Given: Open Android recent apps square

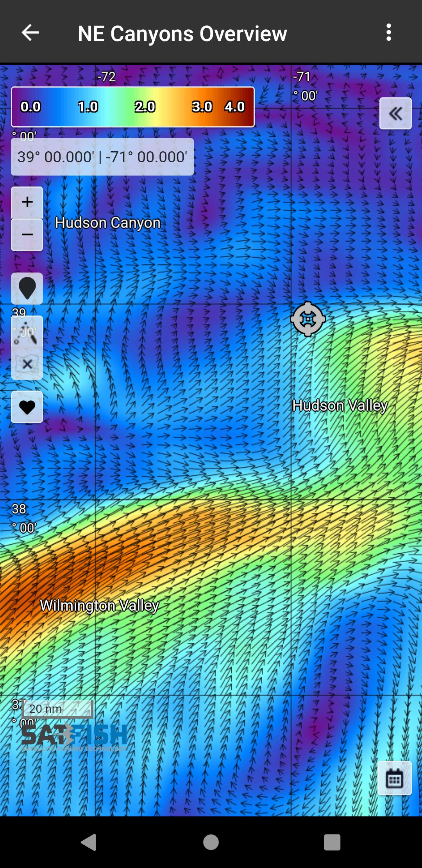Looking at the screenshot, I should (332, 842).
